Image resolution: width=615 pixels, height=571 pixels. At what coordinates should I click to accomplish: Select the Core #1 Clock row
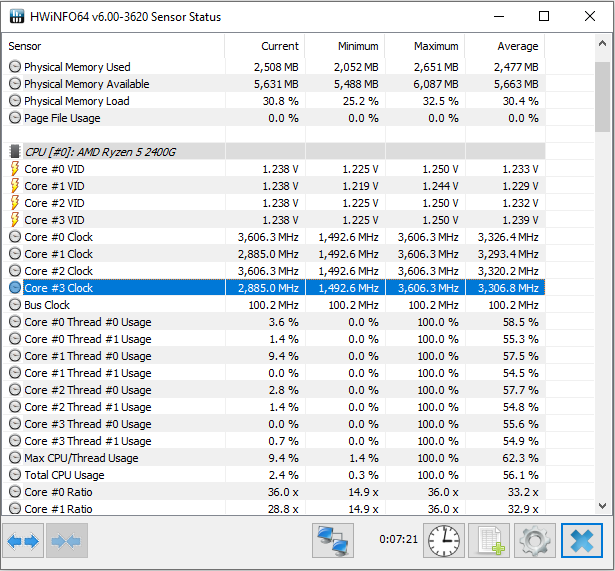[274, 254]
